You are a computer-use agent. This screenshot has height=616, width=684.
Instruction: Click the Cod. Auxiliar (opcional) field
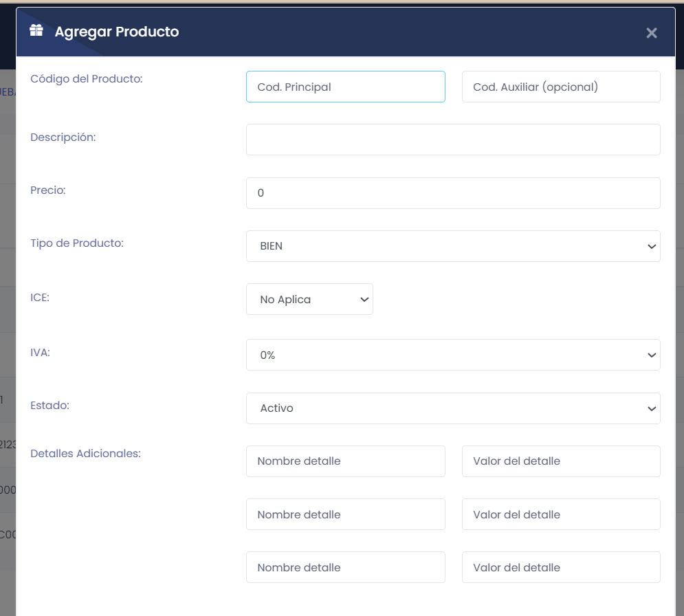click(x=561, y=87)
